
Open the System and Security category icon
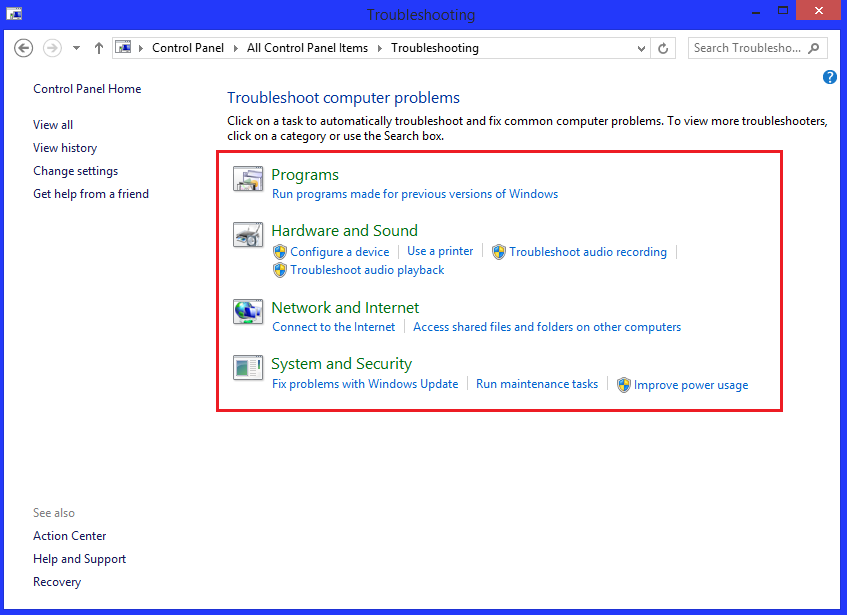(248, 369)
